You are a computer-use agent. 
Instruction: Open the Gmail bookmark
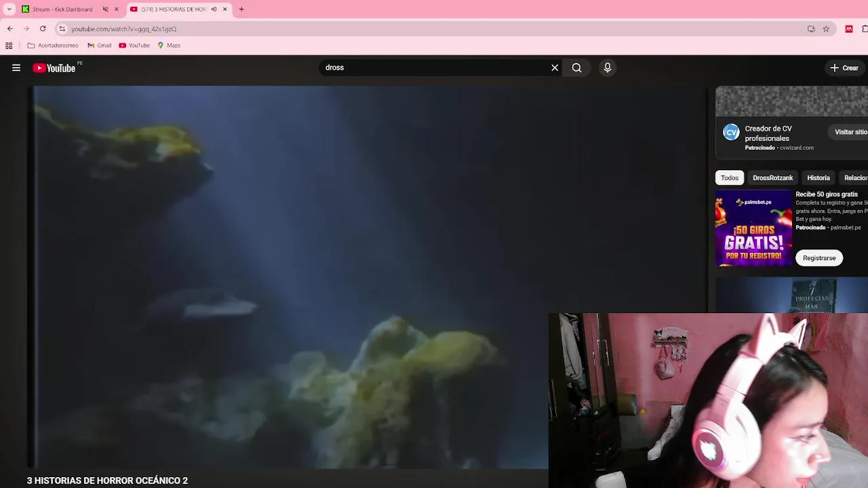pyautogui.click(x=100, y=45)
